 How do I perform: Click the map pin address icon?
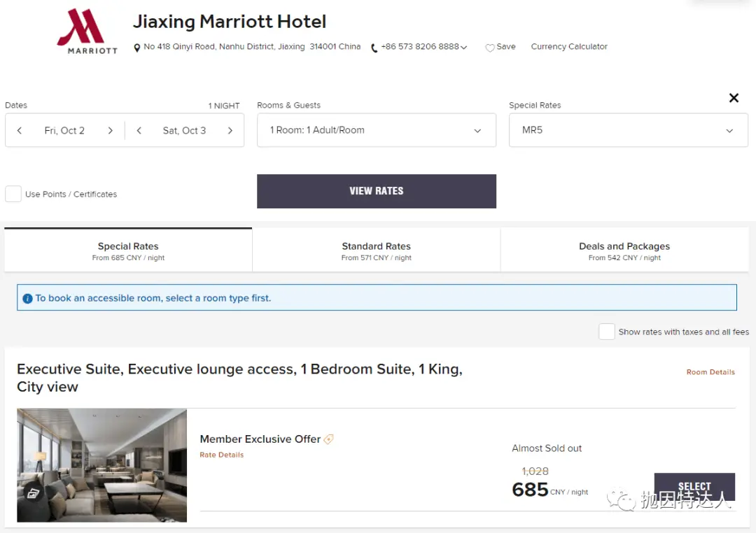tap(137, 48)
